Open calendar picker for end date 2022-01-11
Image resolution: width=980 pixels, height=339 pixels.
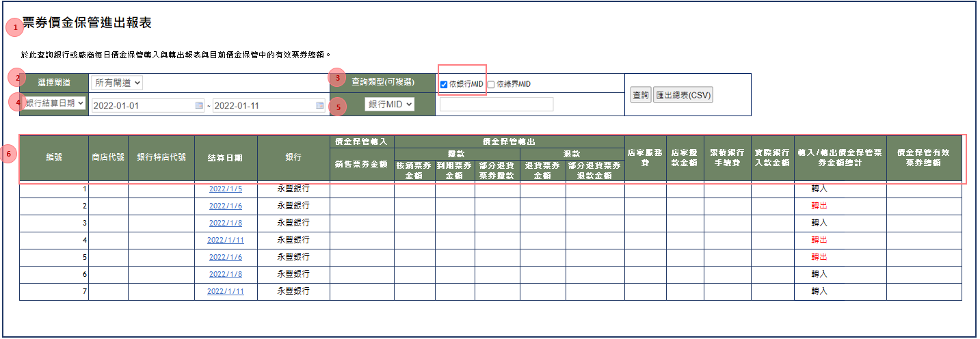[x=319, y=106]
